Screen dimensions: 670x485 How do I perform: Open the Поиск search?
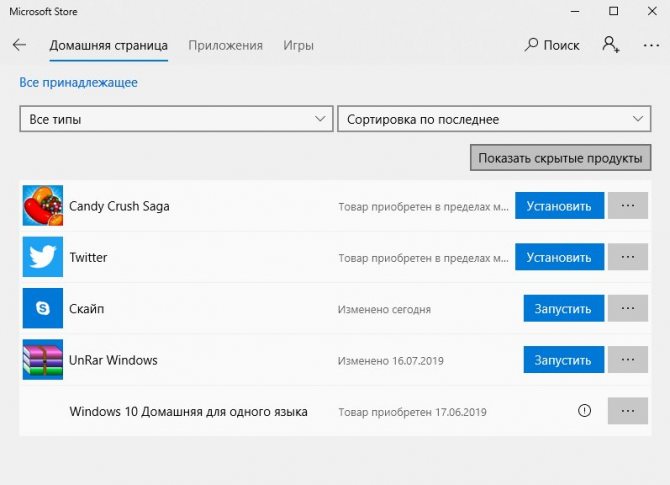pos(552,45)
